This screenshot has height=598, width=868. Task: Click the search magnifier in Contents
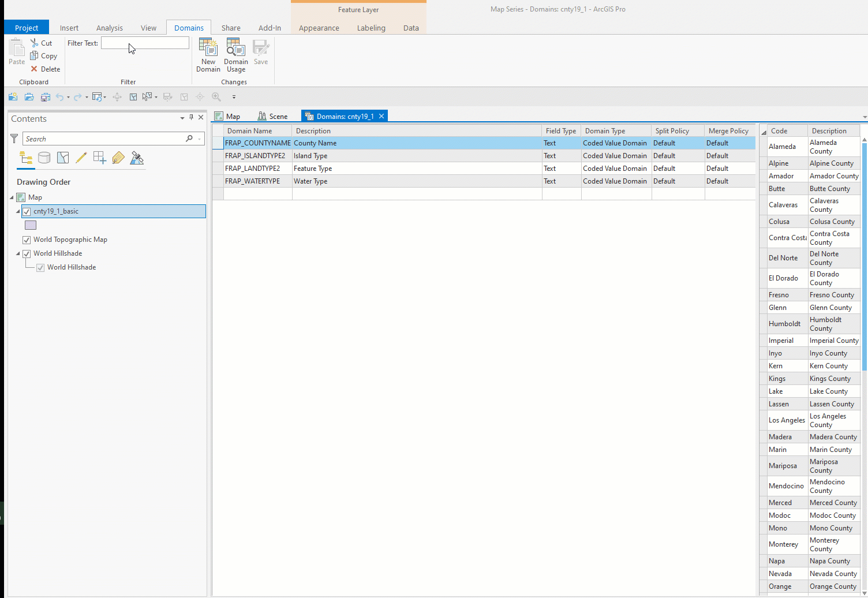(189, 139)
